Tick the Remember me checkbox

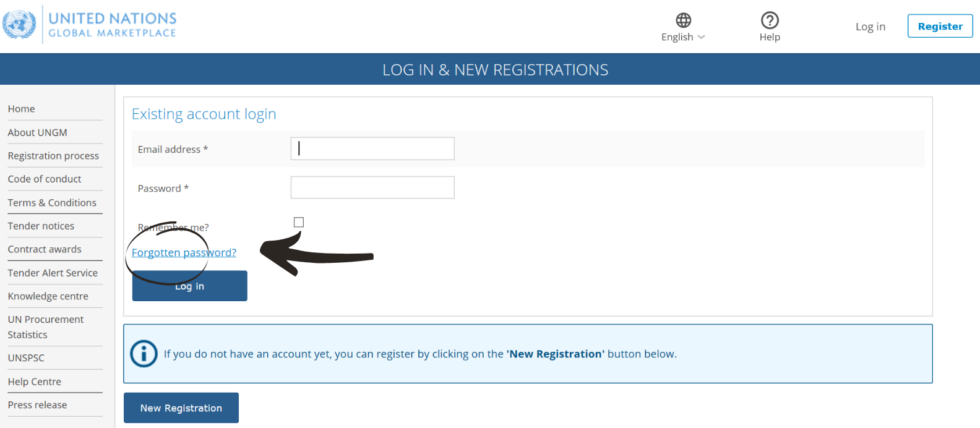[299, 222]
